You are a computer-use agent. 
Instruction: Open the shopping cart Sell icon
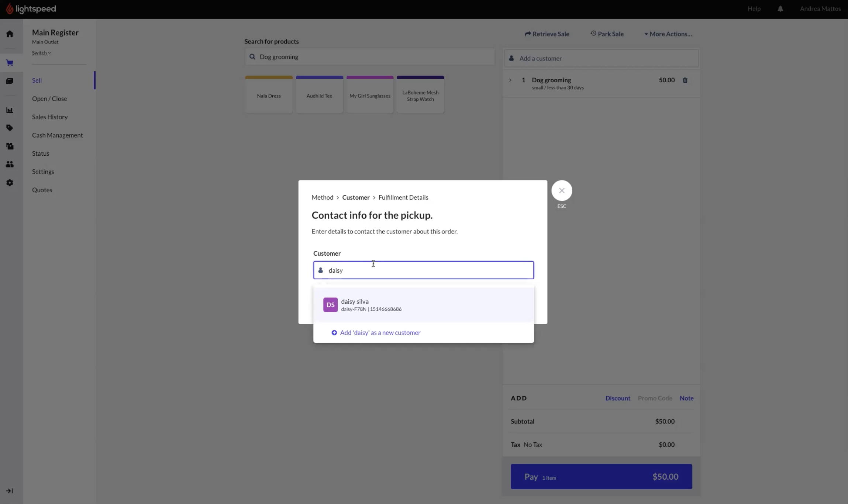10,63
